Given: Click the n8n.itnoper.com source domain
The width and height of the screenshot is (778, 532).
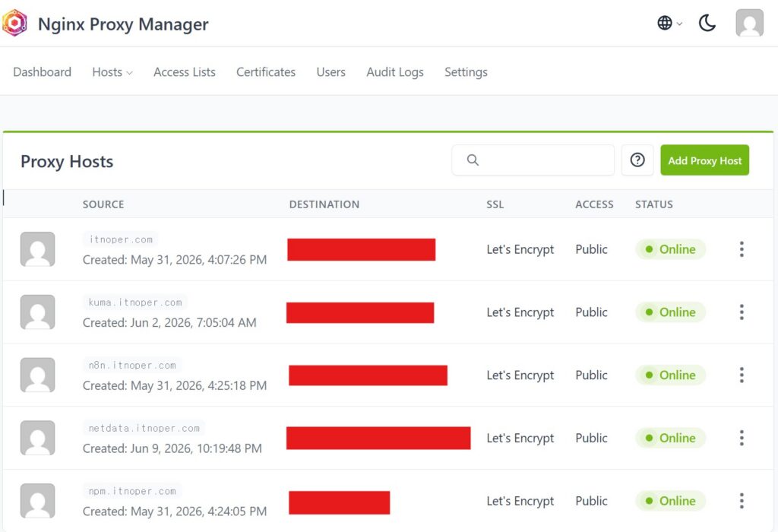Looking at the screenshot, I should pyautogui.click(x=132, y=366).
